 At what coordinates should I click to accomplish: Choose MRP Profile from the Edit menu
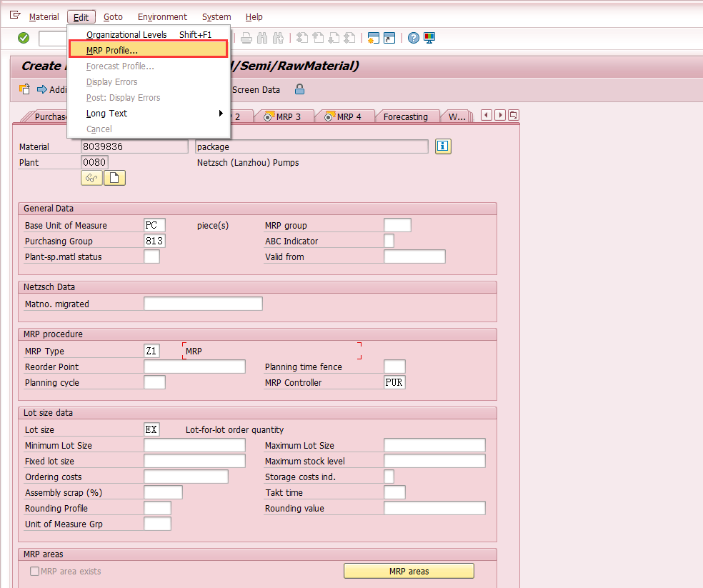pyautogui.click(x=109, y=50)
